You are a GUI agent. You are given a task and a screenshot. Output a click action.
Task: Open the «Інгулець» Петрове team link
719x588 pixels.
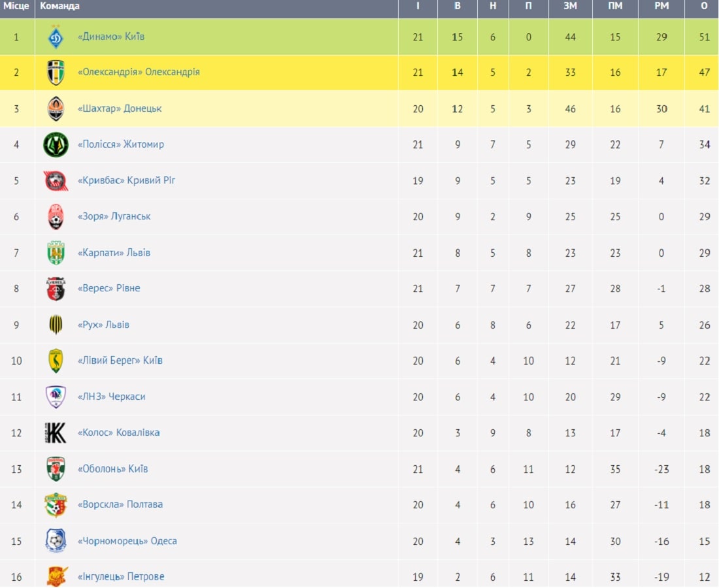pyautogui.click(x=121, y=576)
